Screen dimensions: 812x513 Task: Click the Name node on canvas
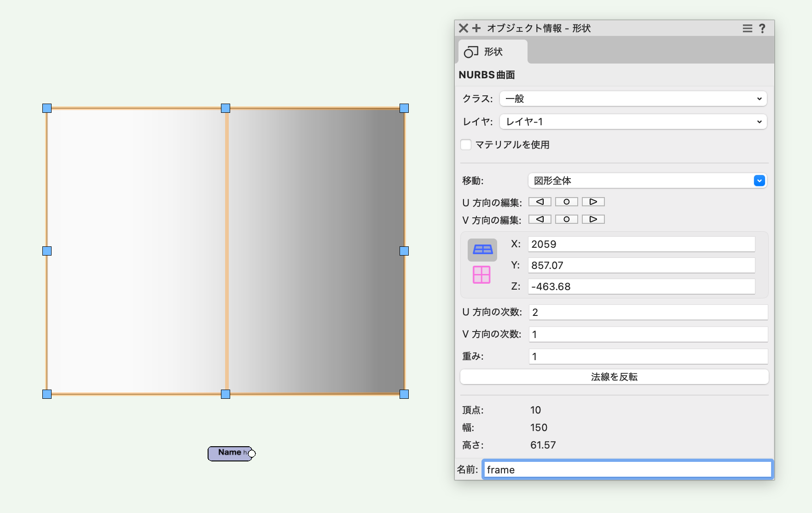pyautogui.click(x=230, y=453)
